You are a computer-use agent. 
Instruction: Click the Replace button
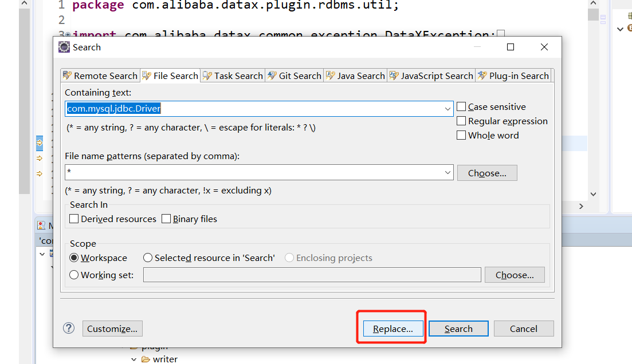click(392, 329)
